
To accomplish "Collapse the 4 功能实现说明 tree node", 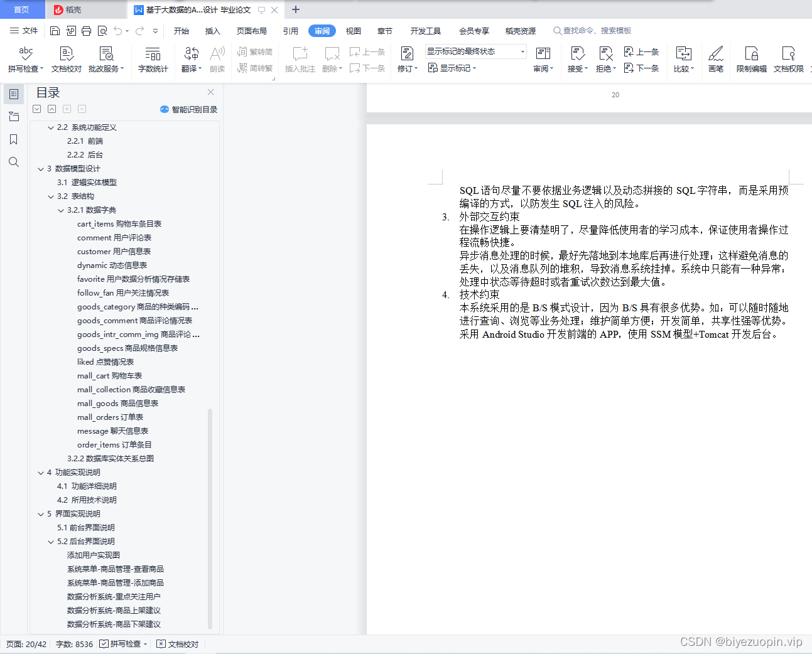I will click(41, 473).
